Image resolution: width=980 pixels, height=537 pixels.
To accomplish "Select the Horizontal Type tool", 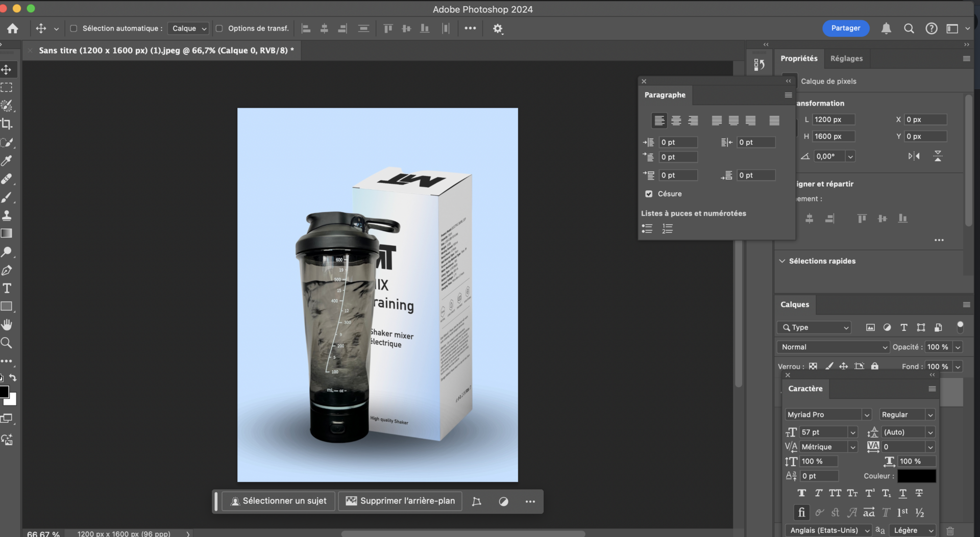I will 7,289.
